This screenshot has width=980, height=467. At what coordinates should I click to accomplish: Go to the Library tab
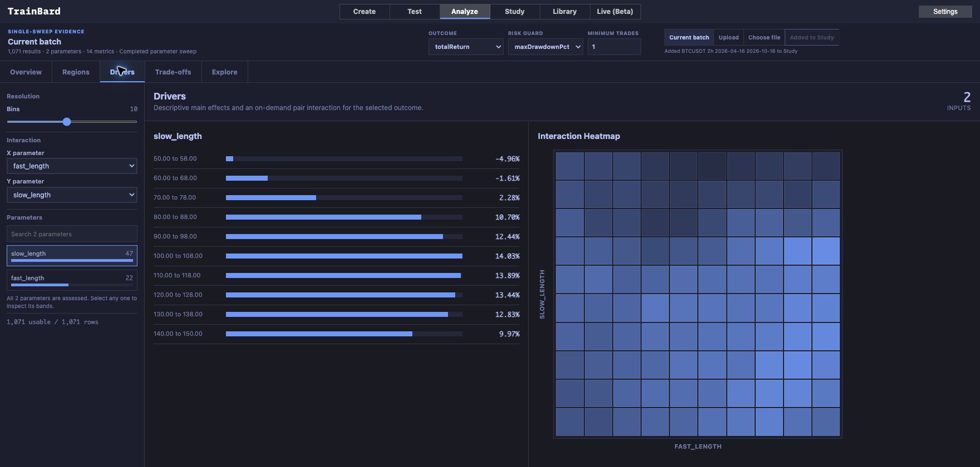pyautogui.click(x=565, y=11)
